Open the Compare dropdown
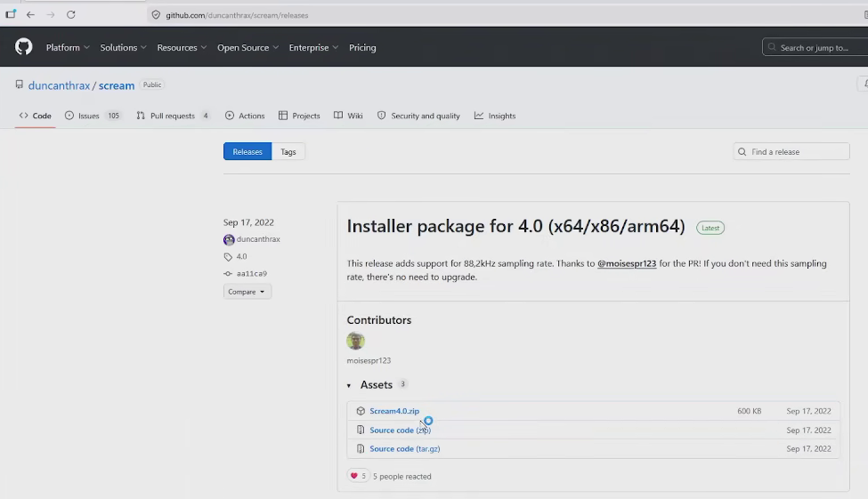 click(247, 292)
